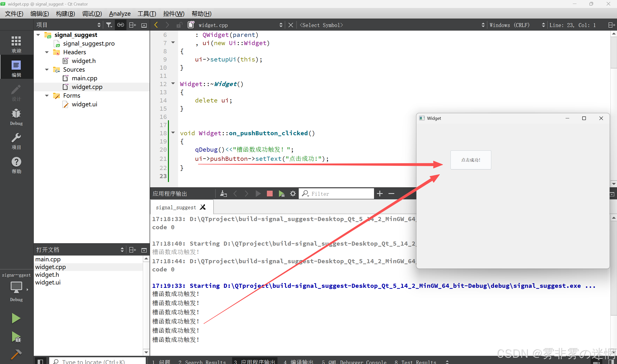Toggle synchronize with editor link icon
Screen dimensions: 617x364
click(121, 25)
